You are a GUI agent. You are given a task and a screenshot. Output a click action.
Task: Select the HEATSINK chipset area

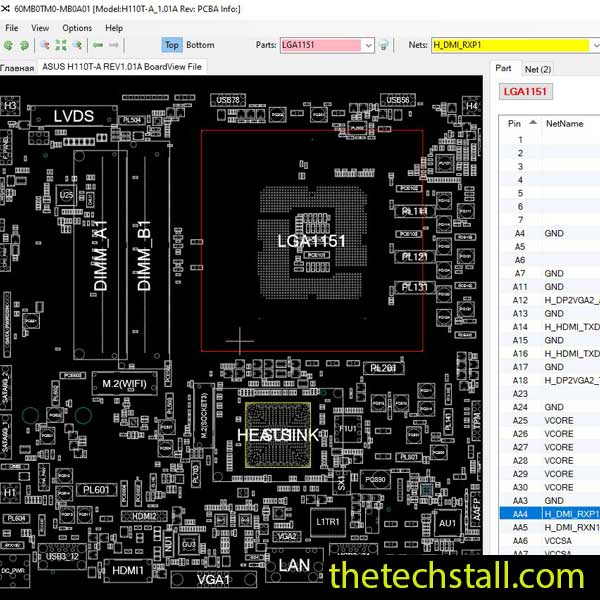(x=278, y=435)
